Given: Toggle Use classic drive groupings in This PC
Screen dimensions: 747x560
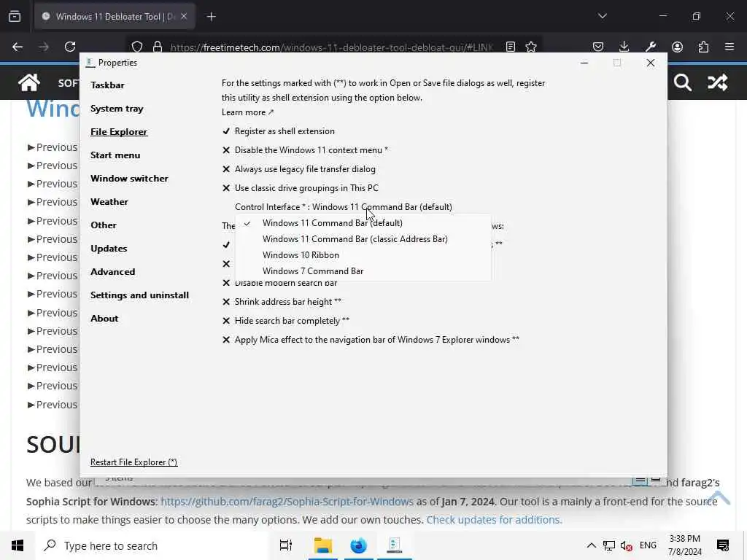Looking at the screenshot, I should point(300,188).
